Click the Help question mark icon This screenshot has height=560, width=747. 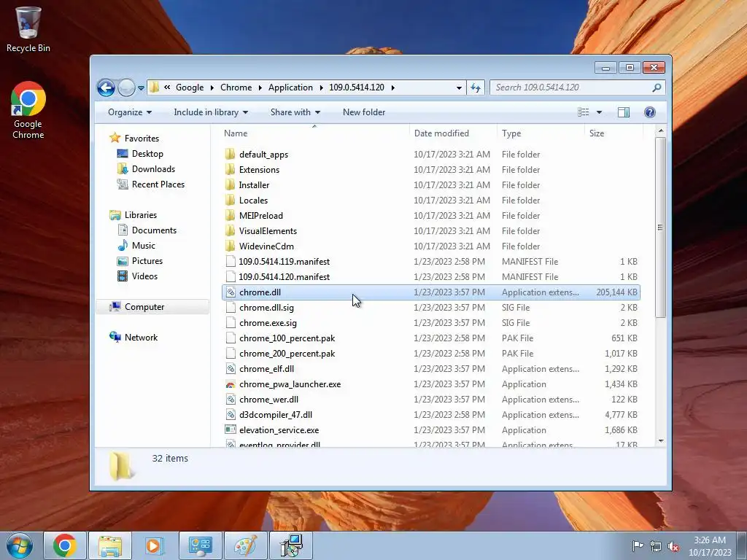click(x=650, y=112)
